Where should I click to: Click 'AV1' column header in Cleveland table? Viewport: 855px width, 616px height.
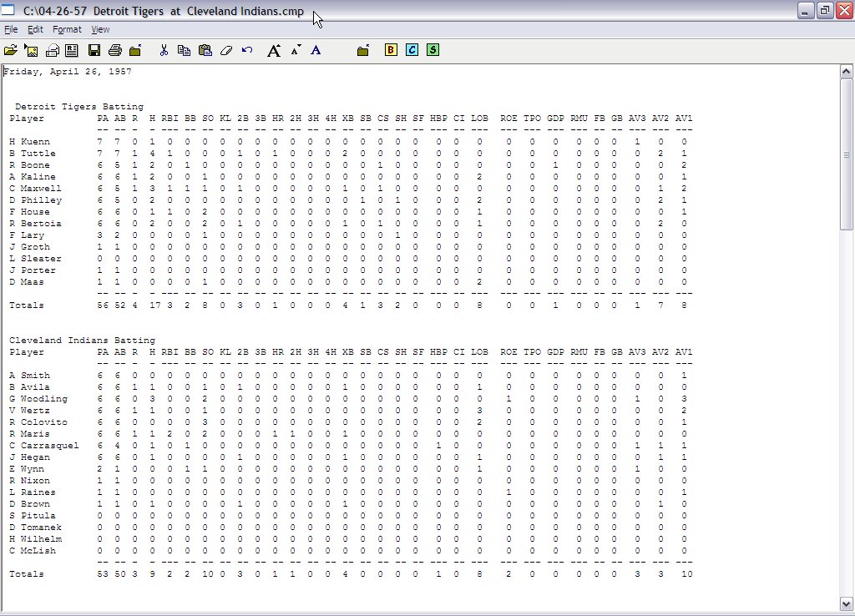[684, 352]
